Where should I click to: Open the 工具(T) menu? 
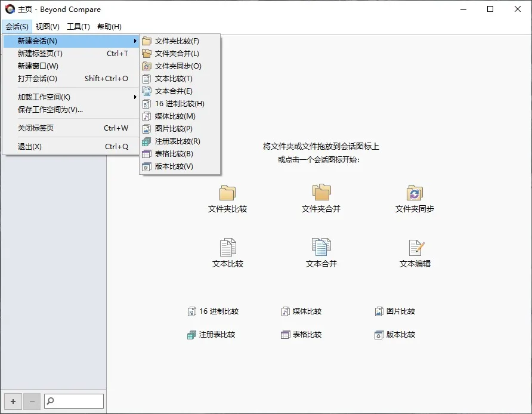78,26
